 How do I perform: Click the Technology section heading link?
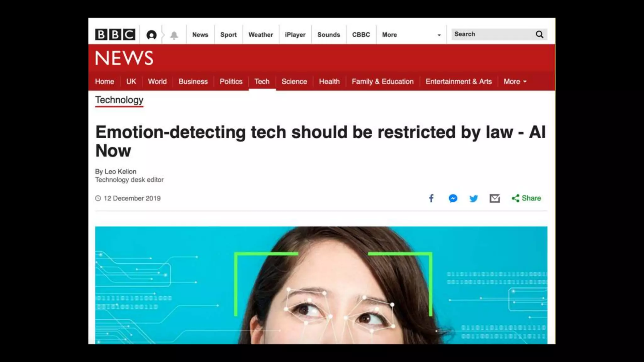119,100
